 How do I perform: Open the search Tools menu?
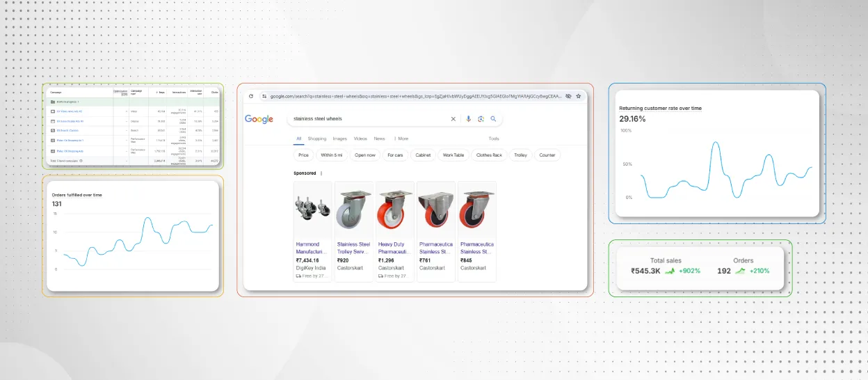(494, 138)
